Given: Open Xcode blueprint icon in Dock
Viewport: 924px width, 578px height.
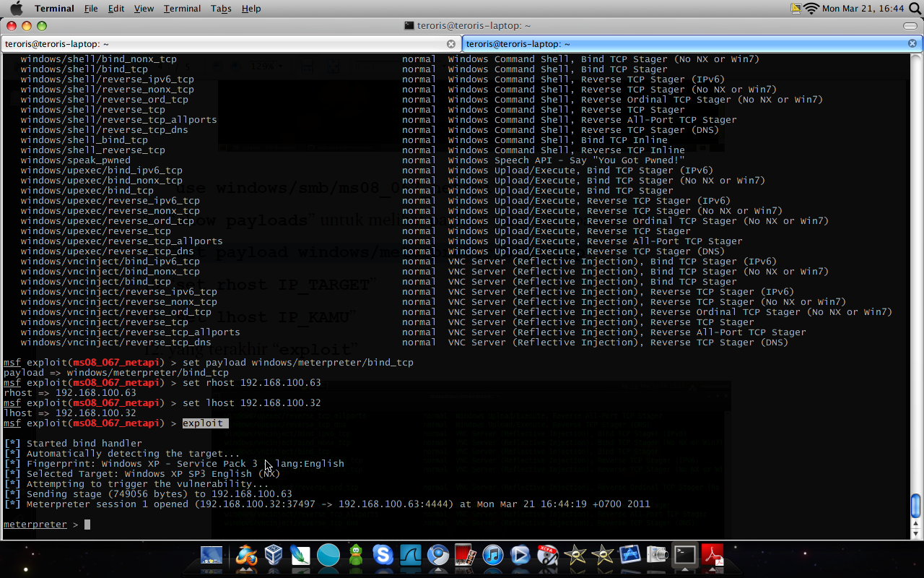Looking at the screenshot, I should click(x=629, y=555).
